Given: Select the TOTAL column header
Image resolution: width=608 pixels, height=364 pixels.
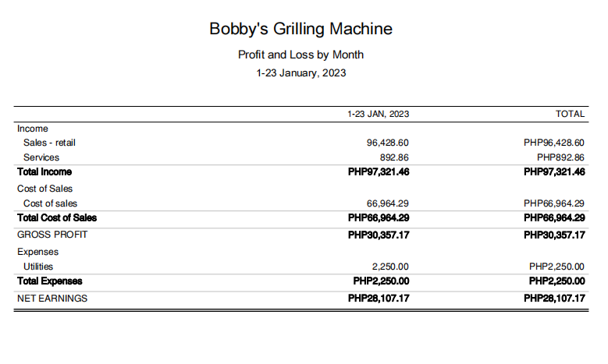Looking at the screenshot, I should (x=570, y=114).
